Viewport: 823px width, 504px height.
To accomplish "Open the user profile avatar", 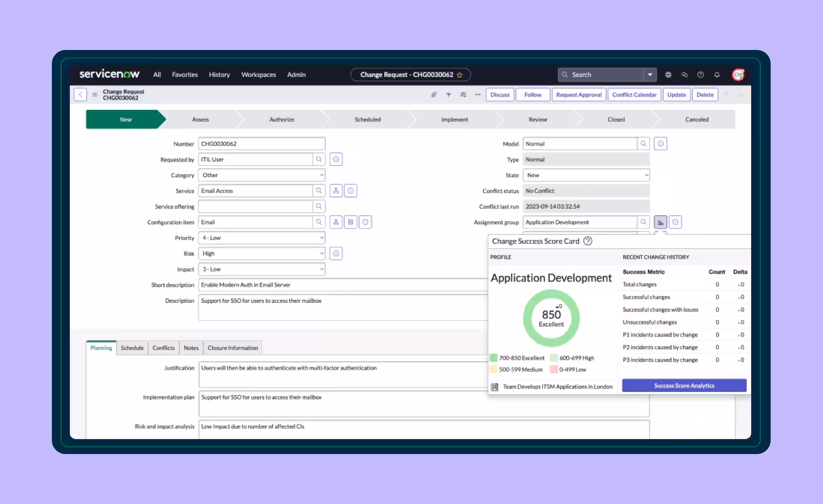I will click(738, 74).
